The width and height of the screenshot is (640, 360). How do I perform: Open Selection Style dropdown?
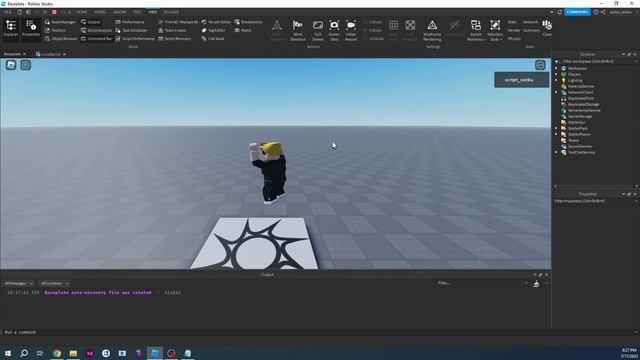click(495, 30)
